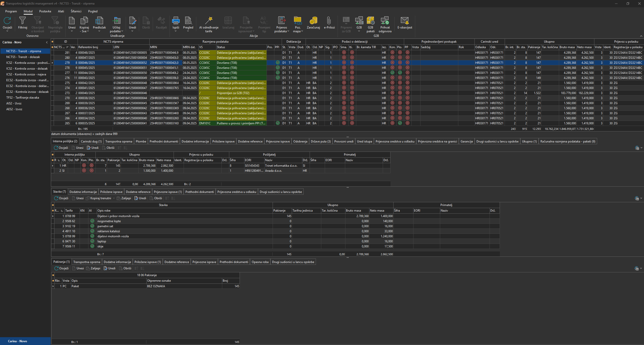Toggle PPI checkmark for row 000046/2025
The width and height of the screenshot is (644, 345).
click(x=278, y=63)
